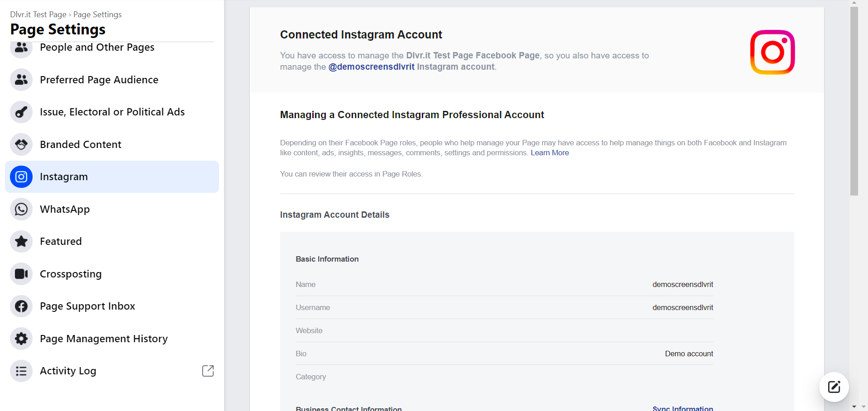
Task: Click the Preferred Page Audience icon
Action: point(21,80)
